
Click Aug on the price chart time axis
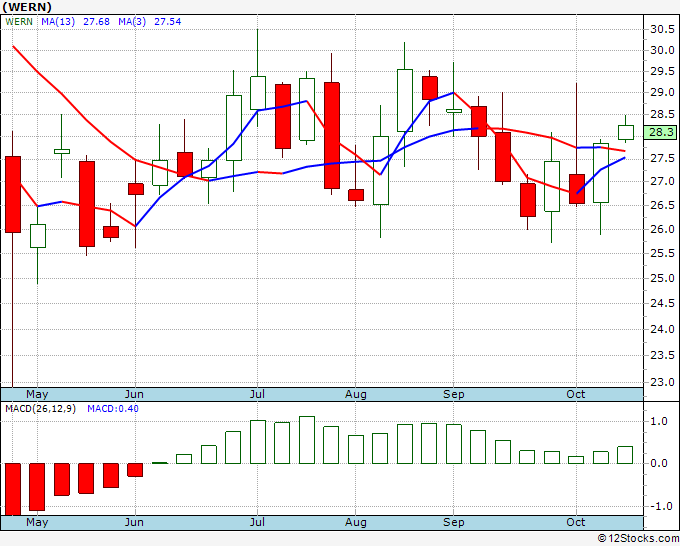pos(356,395)
